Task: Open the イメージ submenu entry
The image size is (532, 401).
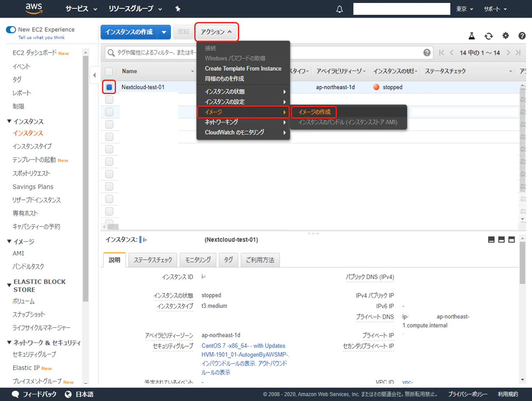Action: coord(243,112)
